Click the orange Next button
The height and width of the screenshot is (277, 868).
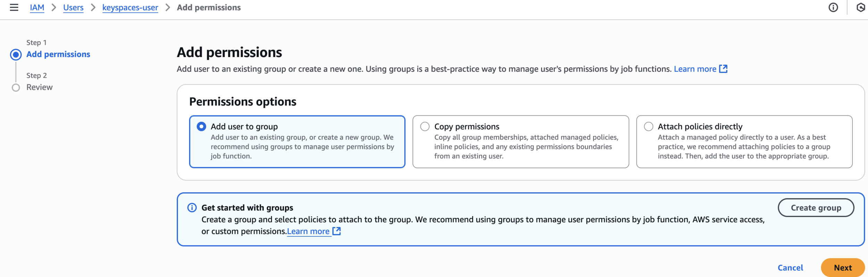(842, 268)
